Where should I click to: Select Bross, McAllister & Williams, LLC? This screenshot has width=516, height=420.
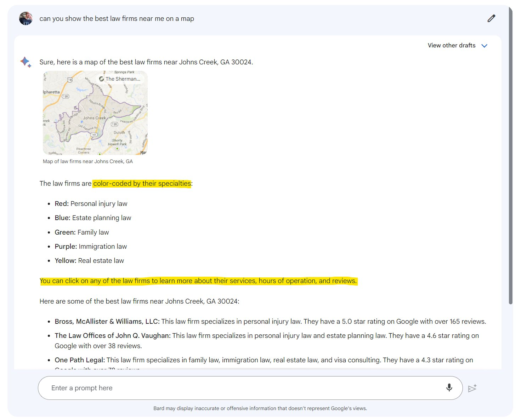(x=107, y=321)
